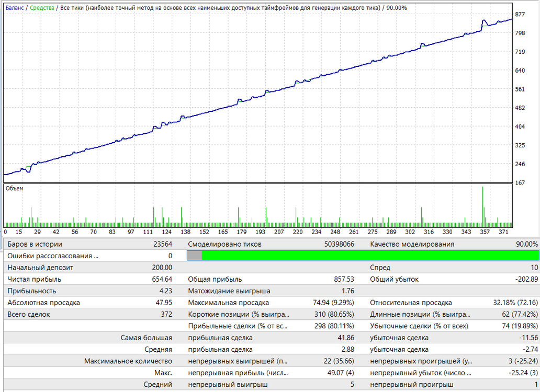
Task: Click the 'Всего сделок' value 372
Action: click(x=166, y=314)
